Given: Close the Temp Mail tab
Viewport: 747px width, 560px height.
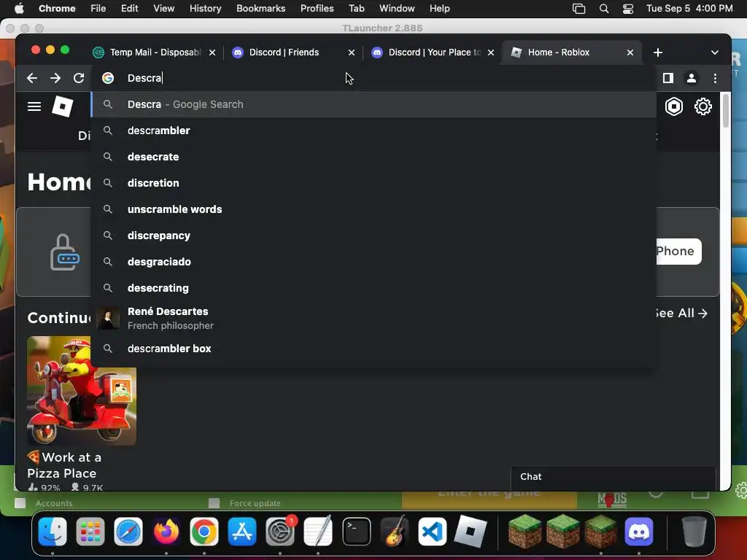Looking at the screenshot, I should coord(212,52).
